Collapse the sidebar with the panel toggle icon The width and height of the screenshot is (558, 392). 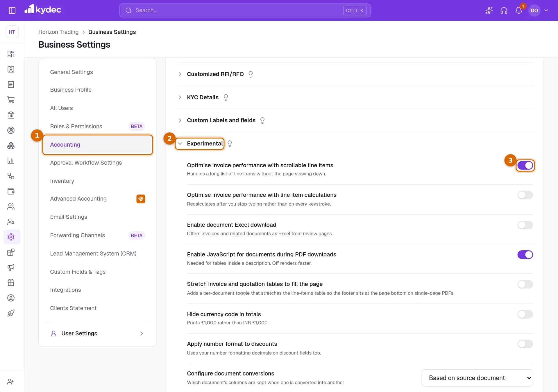[x=12, y=10]
